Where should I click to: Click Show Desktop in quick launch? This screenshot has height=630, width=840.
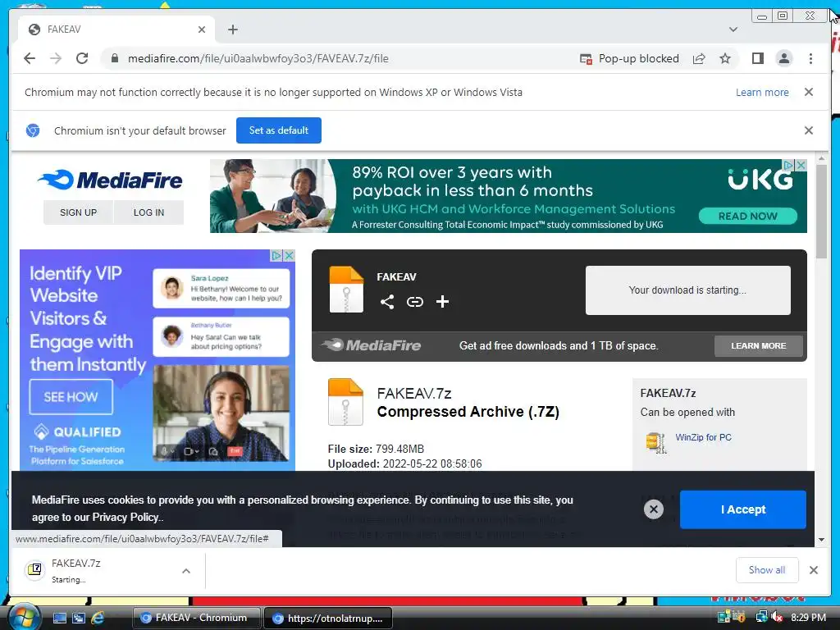(59, 618)
